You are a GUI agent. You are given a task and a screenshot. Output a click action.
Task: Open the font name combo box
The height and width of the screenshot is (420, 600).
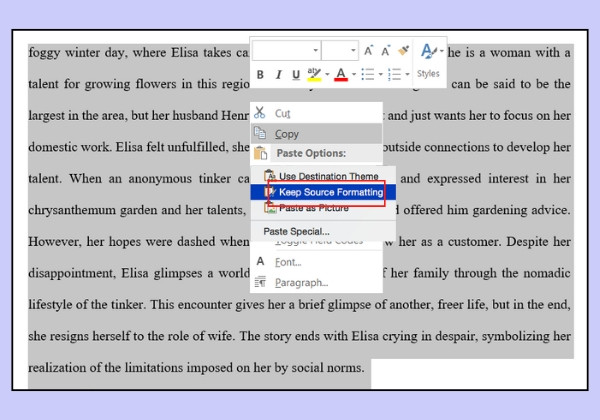287,50
